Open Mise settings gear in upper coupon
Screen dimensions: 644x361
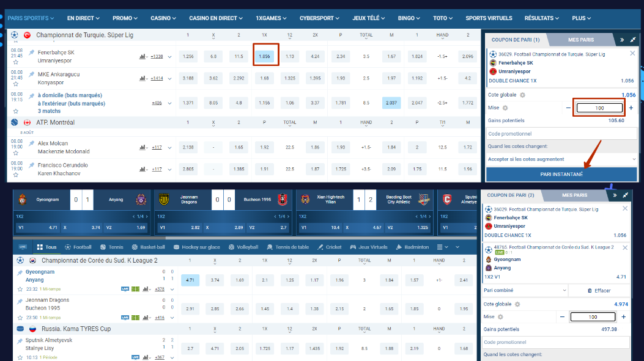505,108
